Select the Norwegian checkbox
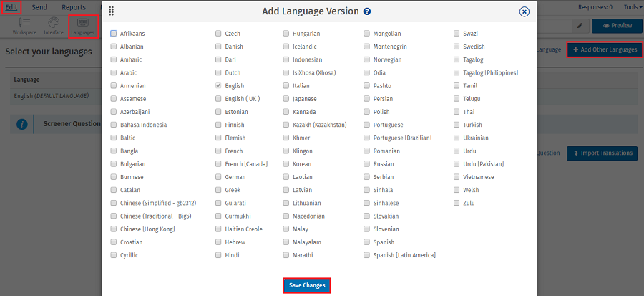This screenshot has width=644, height=296. [x=366, y=59]
